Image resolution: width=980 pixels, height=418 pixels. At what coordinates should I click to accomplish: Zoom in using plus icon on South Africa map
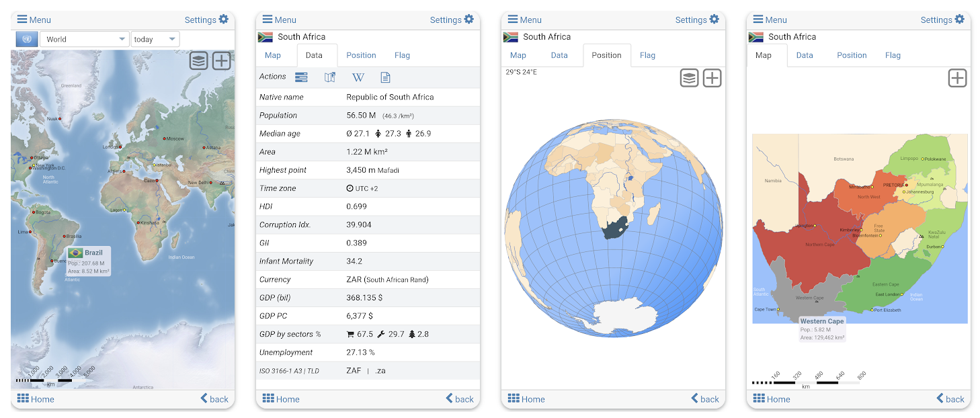pyautogui.click(x=957, y=78)
